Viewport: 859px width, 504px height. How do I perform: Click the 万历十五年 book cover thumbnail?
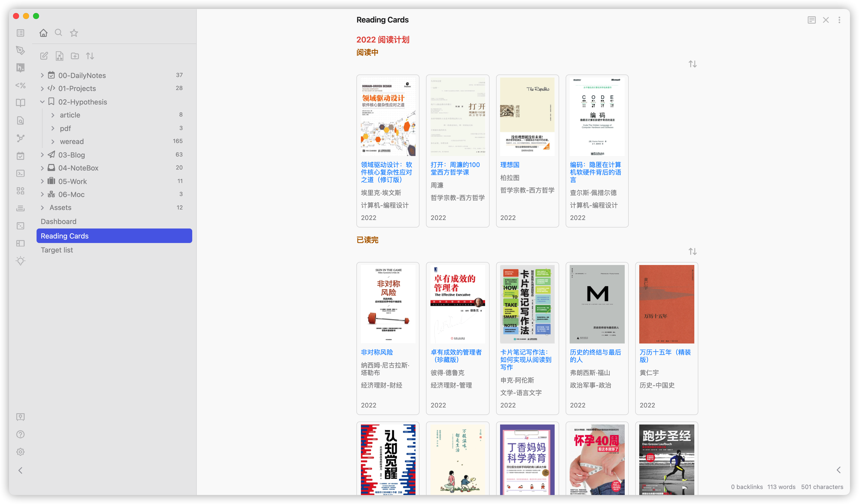667,304
